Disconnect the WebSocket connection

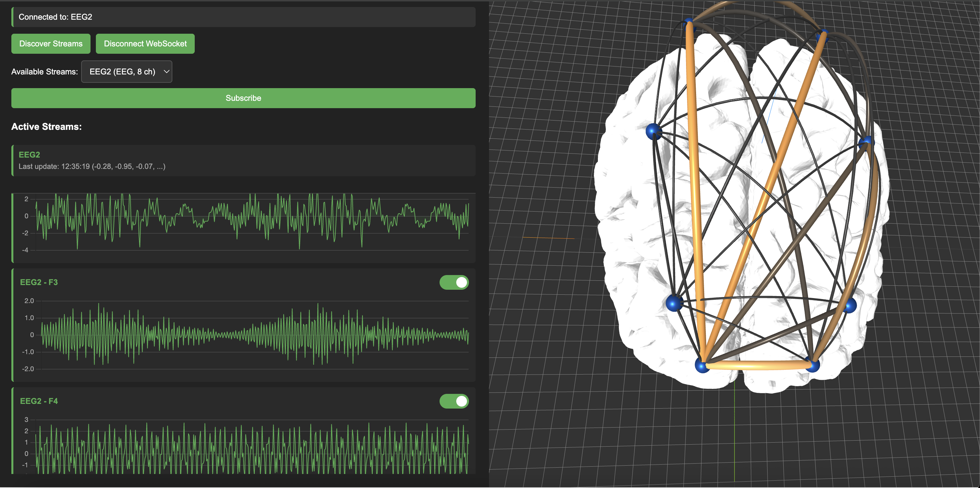145,43
